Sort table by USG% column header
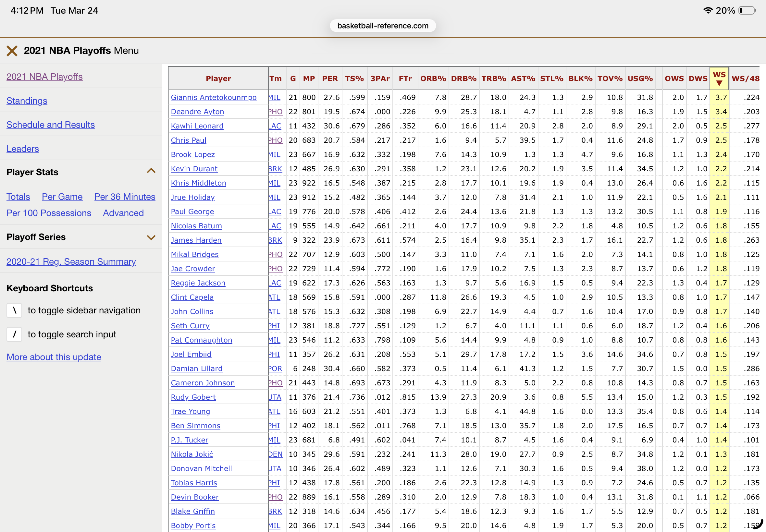 tap(640, 78)
